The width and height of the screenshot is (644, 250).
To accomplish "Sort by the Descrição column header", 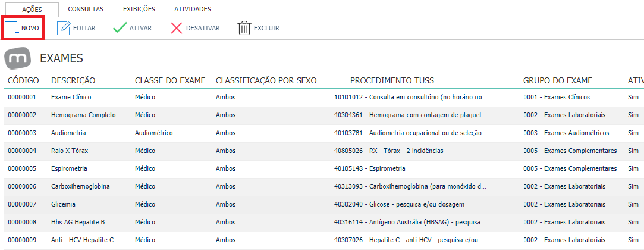I will coord(73,80).
